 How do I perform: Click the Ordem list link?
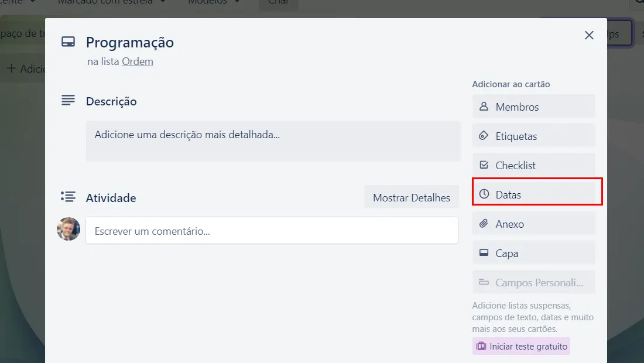pos(137,61)
